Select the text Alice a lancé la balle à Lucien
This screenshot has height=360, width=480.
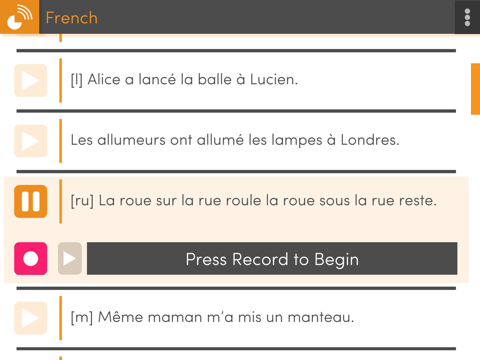(x=193, y=80)
